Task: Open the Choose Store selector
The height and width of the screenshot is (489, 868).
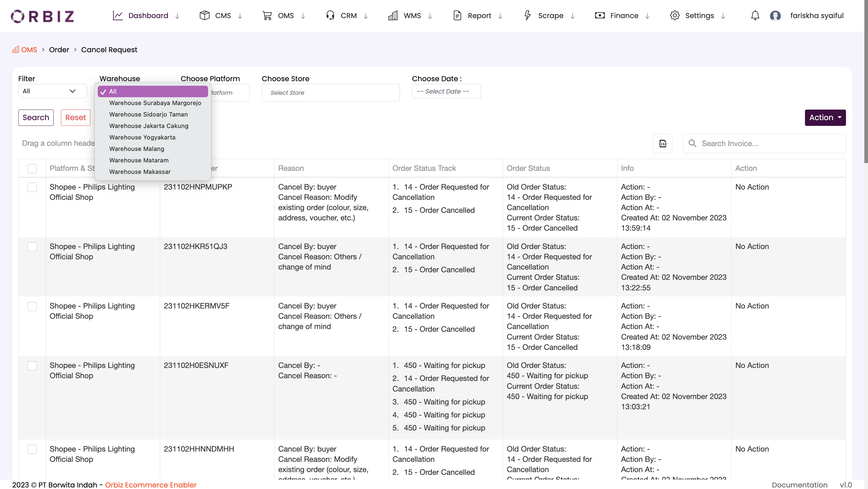Action: pos(331,93)
